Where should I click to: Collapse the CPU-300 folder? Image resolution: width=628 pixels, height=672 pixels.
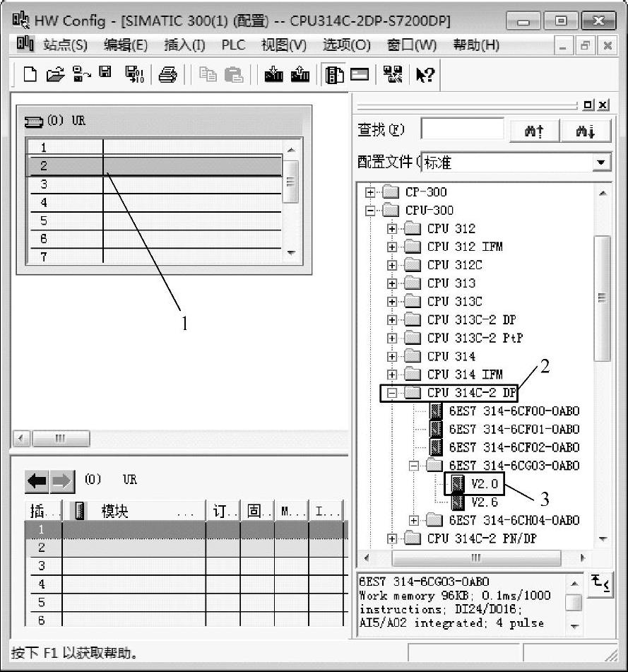370,211
